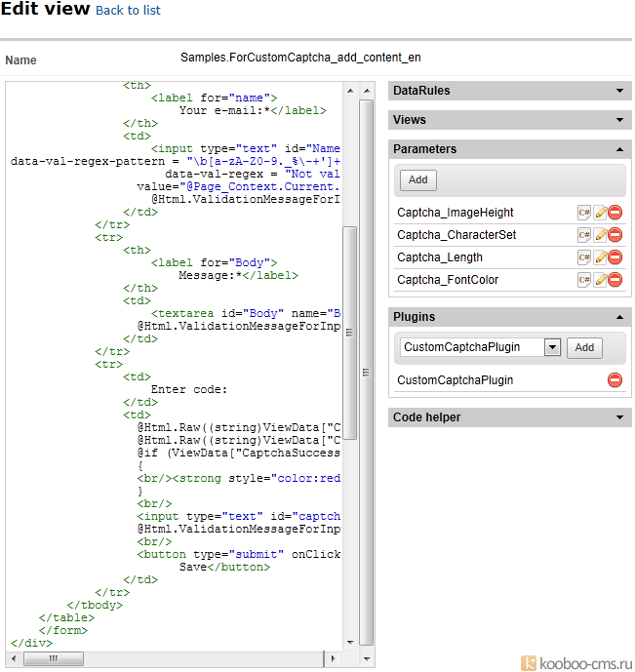Select the Captcha_Length parameter name
Image resolution: width=635 pixels, height=672 pixels.
tap(440, 257)
